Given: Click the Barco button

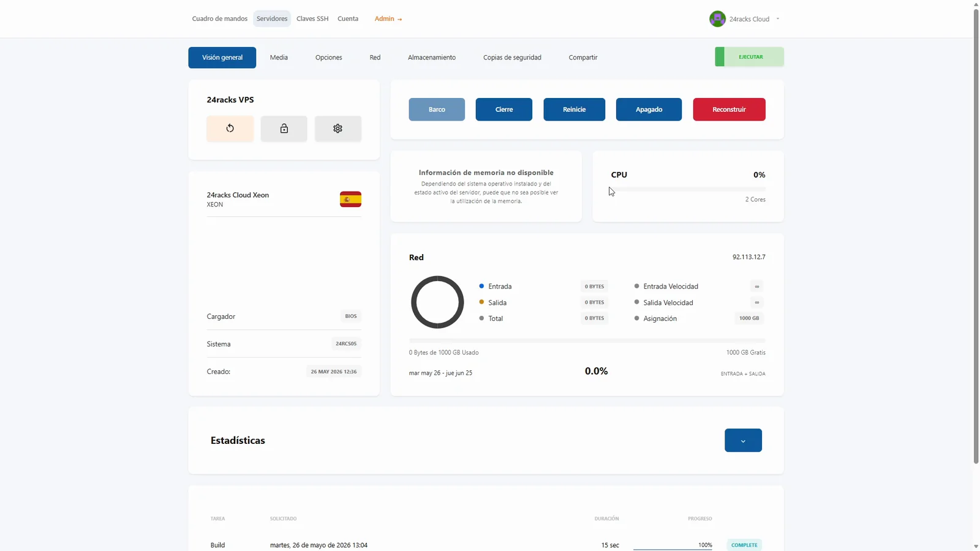Looking at the screenshot, I should 437,110.
